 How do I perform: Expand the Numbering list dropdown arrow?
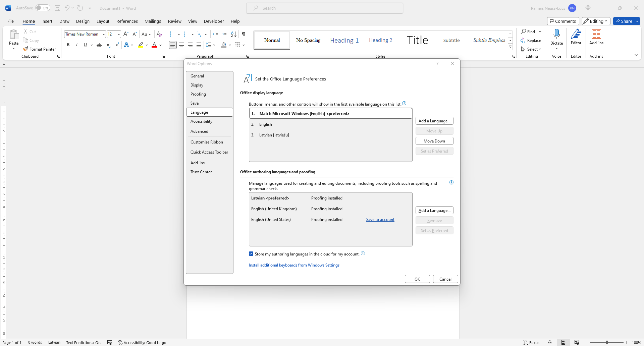[x=193, y=34]
